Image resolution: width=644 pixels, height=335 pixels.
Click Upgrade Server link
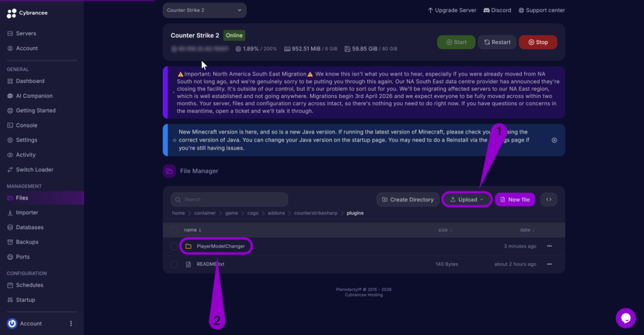[x=452, y=10]
